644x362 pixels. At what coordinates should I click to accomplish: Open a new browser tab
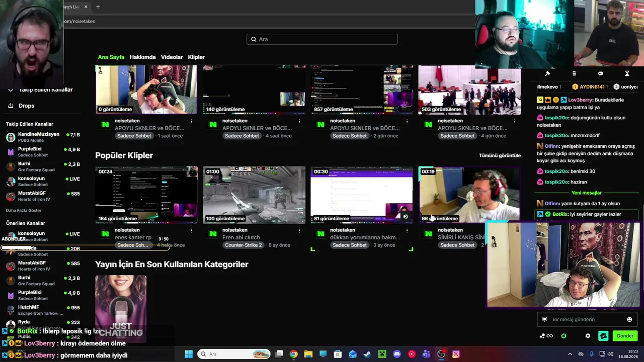tap(98, 7)
